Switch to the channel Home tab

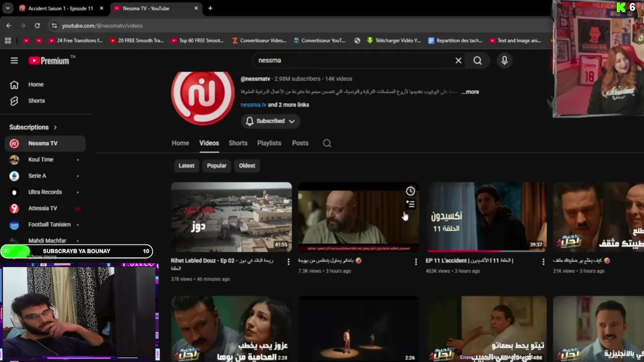(x=180, y=143)
